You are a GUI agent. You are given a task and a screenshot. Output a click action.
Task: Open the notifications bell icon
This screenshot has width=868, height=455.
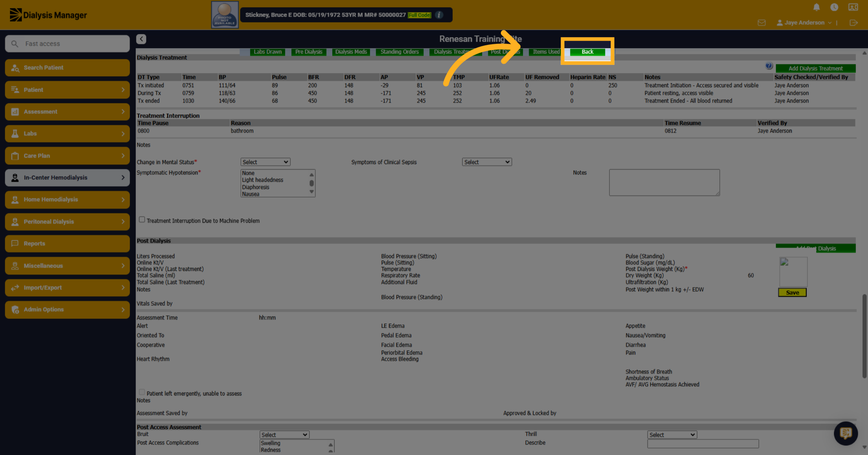816,7
